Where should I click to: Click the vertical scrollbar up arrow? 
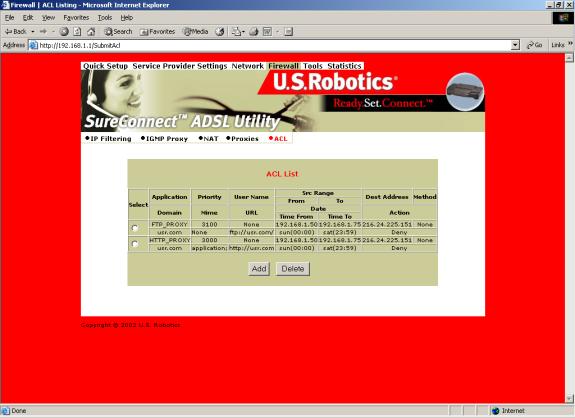click(569, 58)
